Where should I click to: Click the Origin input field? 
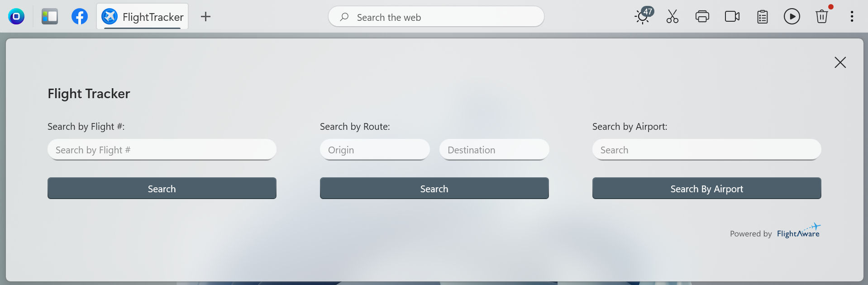(375, 150)
